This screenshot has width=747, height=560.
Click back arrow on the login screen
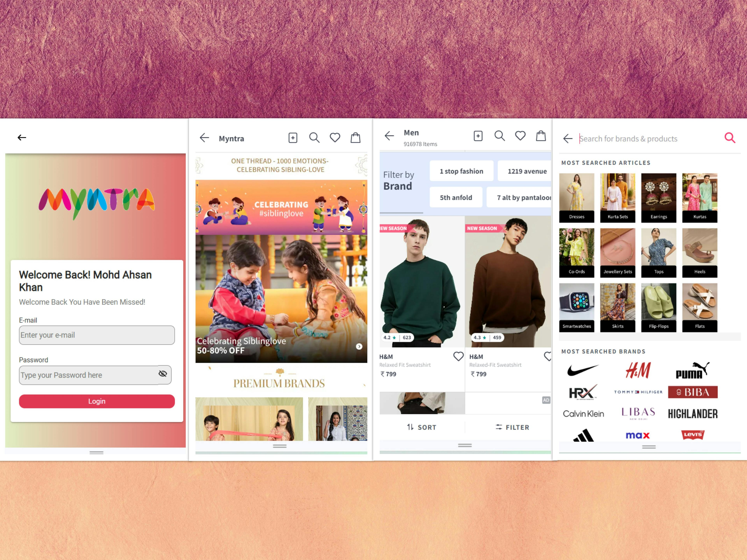tap(22, 137)
